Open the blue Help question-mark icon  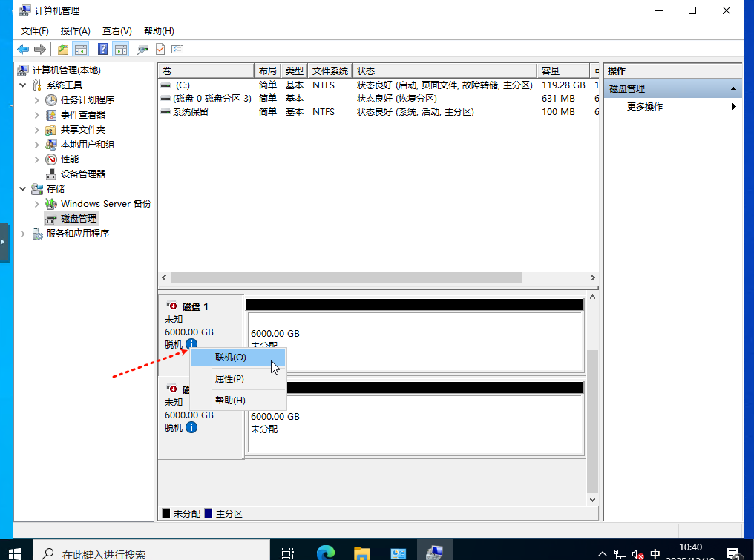point(102,50)
